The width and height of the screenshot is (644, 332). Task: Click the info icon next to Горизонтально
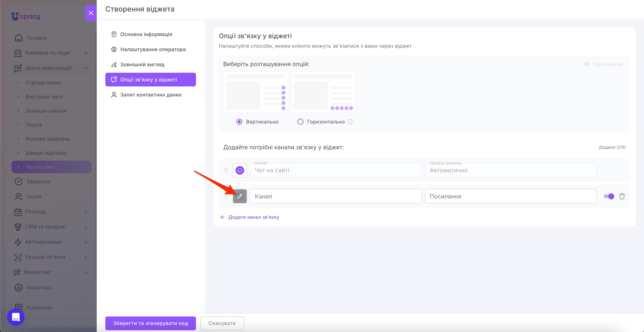pos(350,122)
